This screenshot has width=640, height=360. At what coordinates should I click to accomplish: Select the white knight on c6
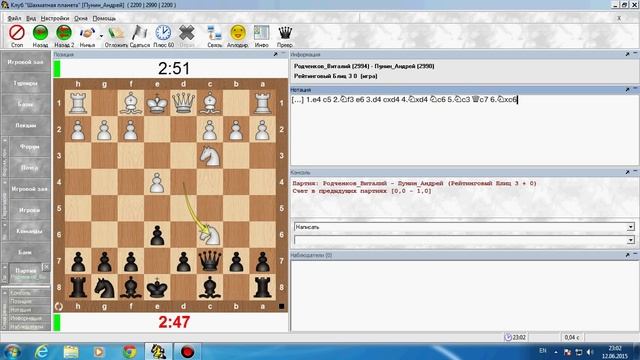(x=210, y=235)
